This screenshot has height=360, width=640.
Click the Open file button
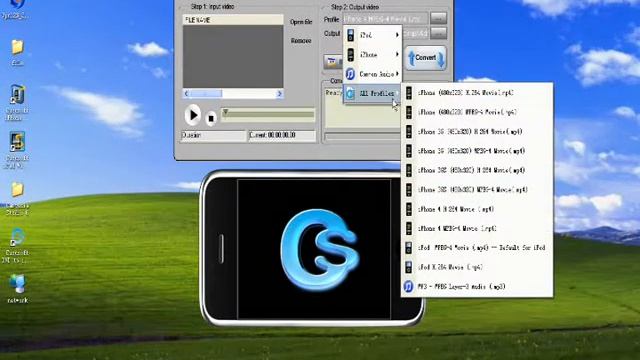click(x=301, y=22)
